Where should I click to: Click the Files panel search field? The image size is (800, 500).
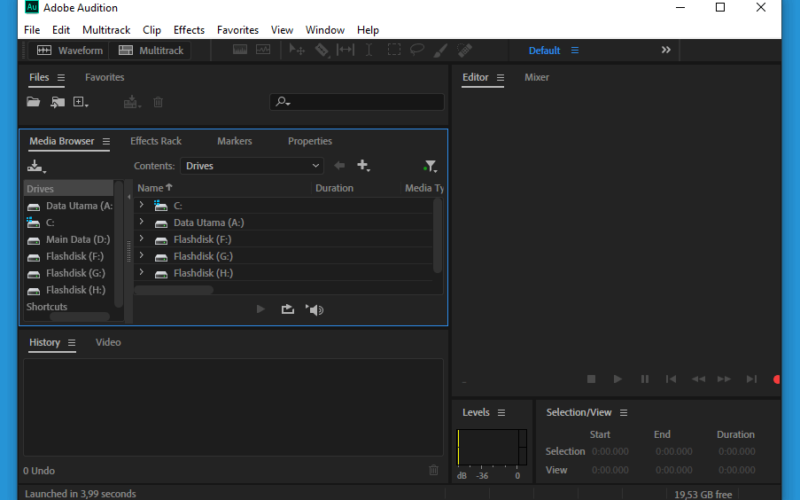(357, 102)
